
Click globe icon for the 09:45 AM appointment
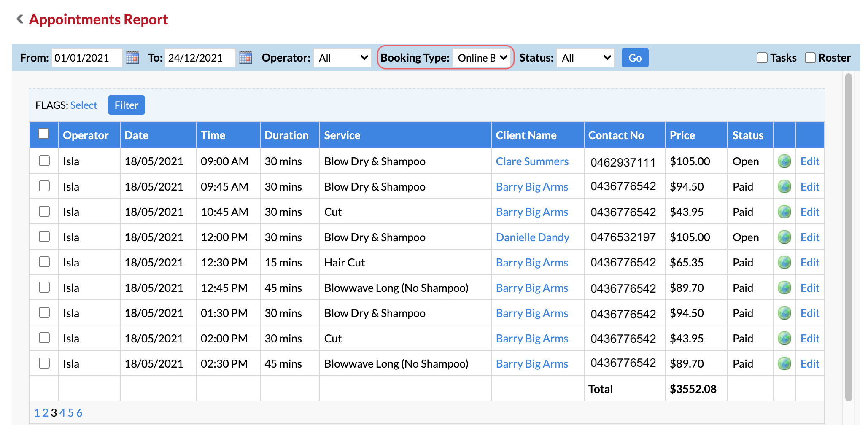pos(784,186)
